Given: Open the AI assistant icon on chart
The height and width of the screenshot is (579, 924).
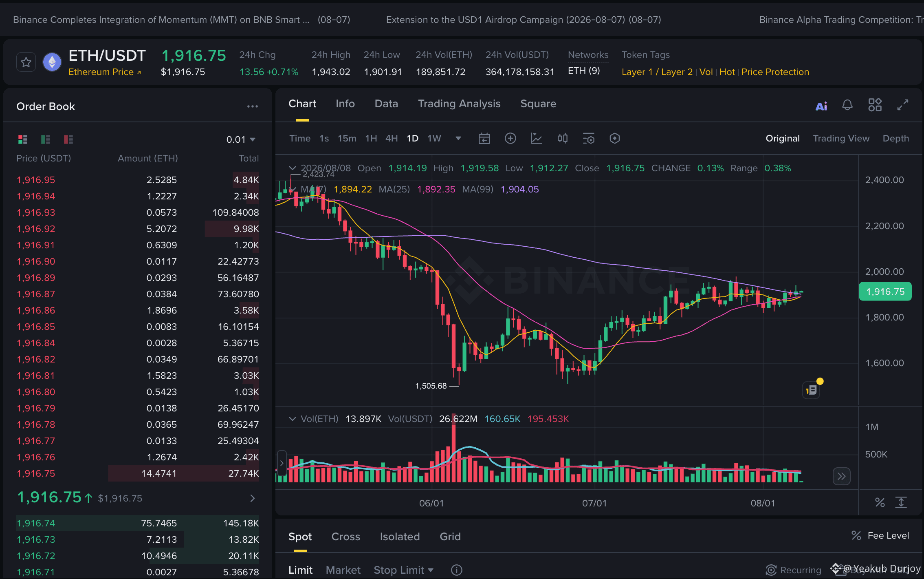Looking at the screenshot, I should coord(821,106).
